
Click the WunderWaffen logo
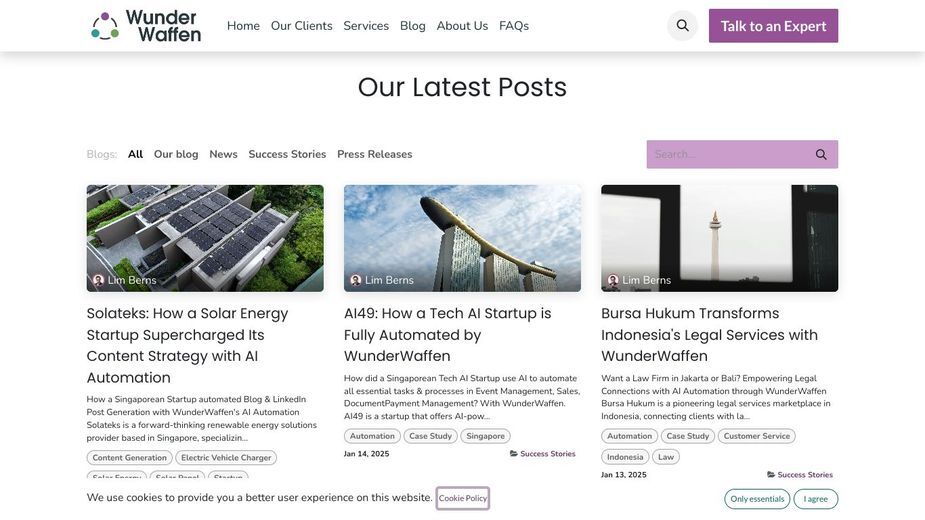click(146, 26)
